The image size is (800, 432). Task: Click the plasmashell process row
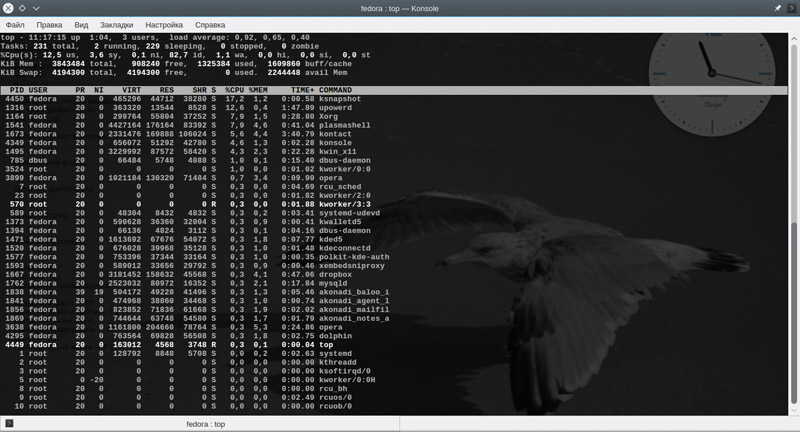[188, 125]
